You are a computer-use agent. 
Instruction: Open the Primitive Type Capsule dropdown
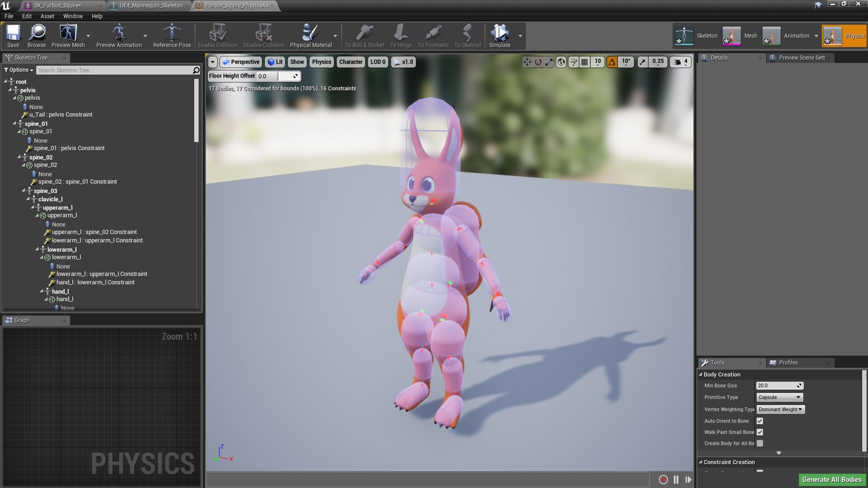[x=780, y=397]
